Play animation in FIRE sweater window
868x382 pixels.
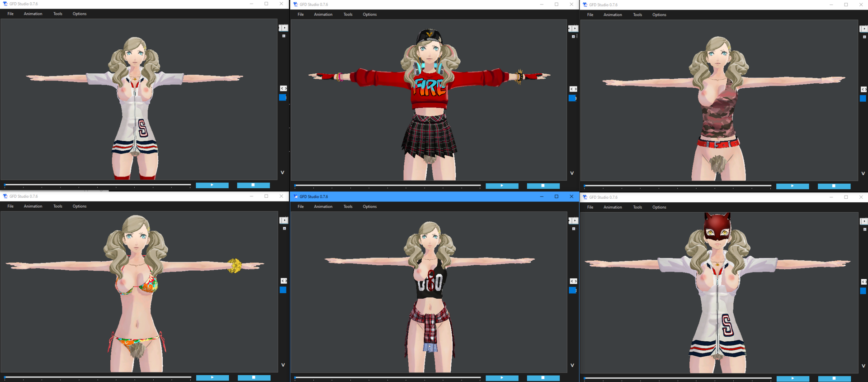point(502,186)
